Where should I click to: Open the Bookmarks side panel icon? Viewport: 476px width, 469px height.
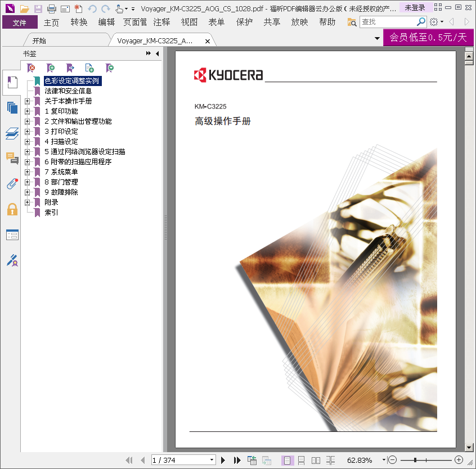click(12, 82)
